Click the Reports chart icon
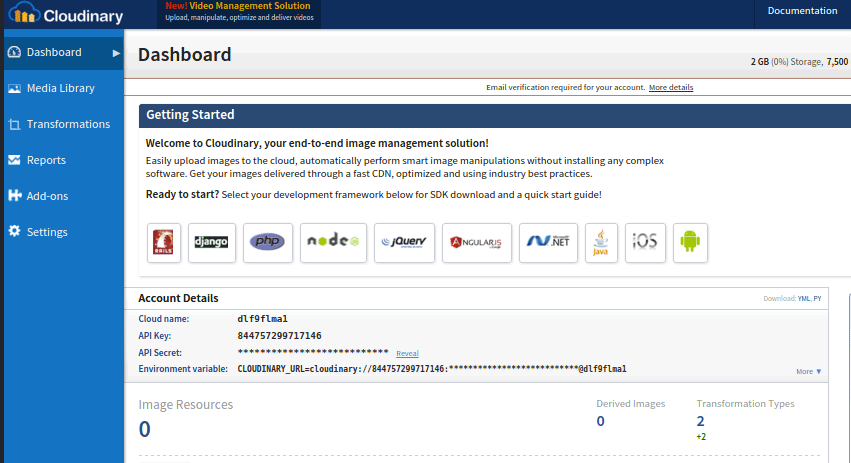The width and height of the screenshot is (851, 463). pyautogui.click(x=15, y=160)
